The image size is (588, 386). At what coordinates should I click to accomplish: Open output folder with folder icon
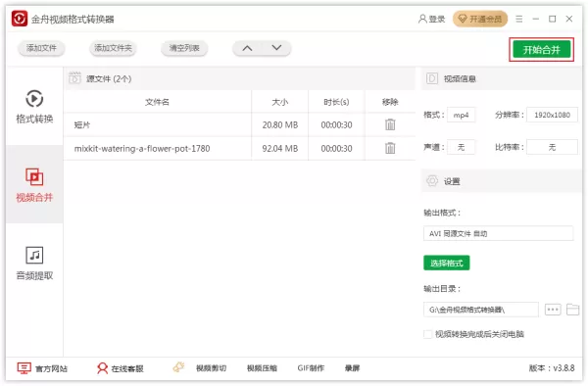click(x=572, y=310)
